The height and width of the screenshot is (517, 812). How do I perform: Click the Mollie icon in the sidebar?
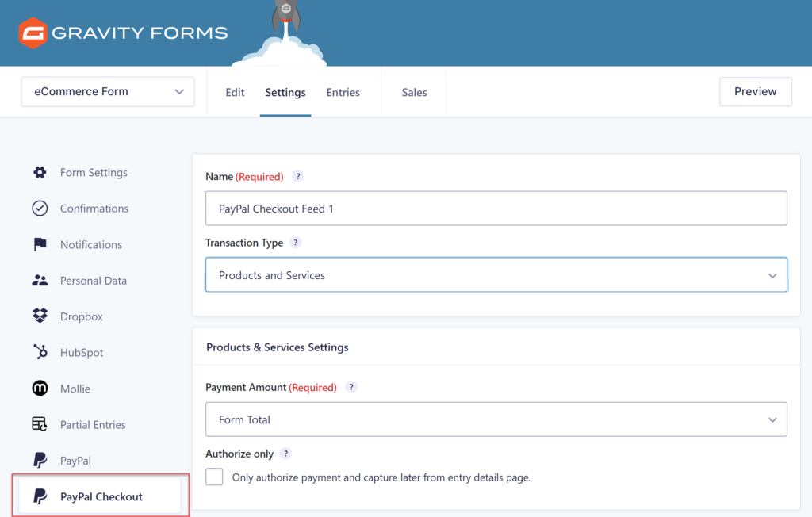38,388
